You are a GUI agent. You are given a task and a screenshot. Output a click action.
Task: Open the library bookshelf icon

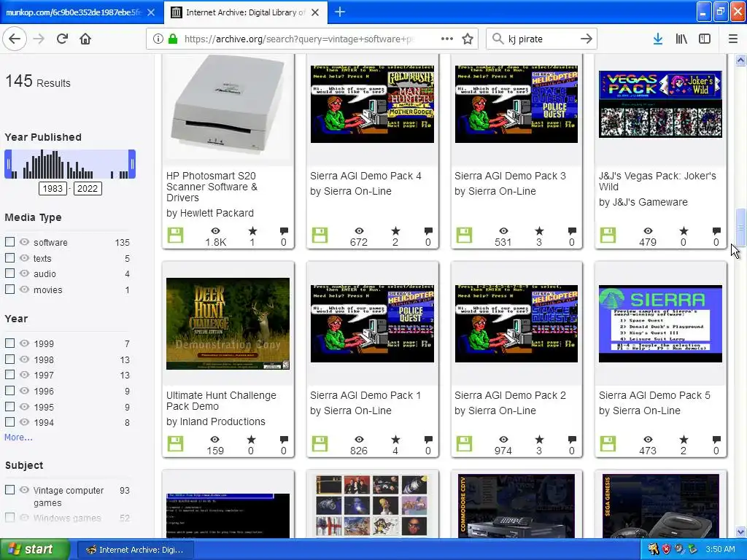coord(681,39)
